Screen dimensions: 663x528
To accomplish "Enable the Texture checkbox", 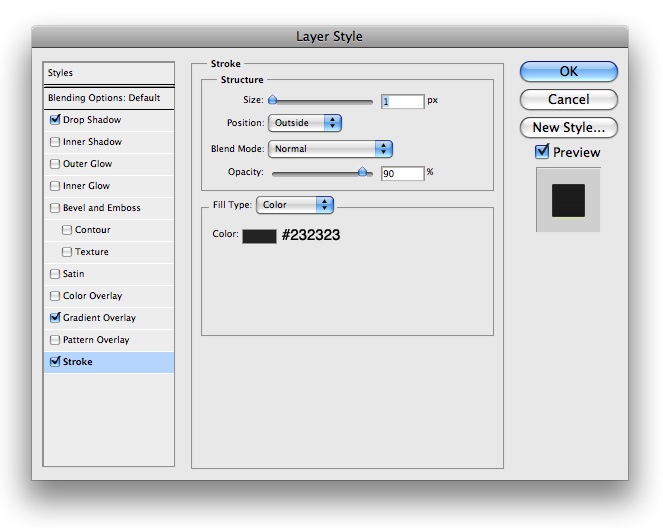I will coord(67,252).
